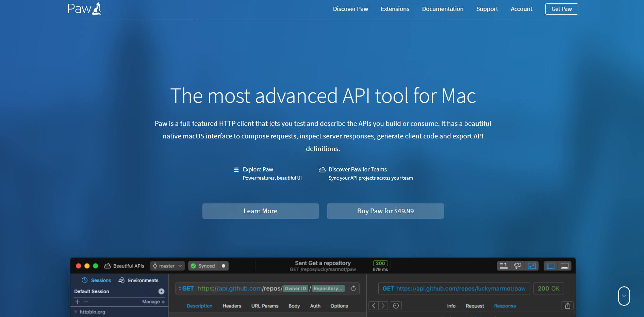
Task: Click the plus icon to add a session
Action: 77,302
